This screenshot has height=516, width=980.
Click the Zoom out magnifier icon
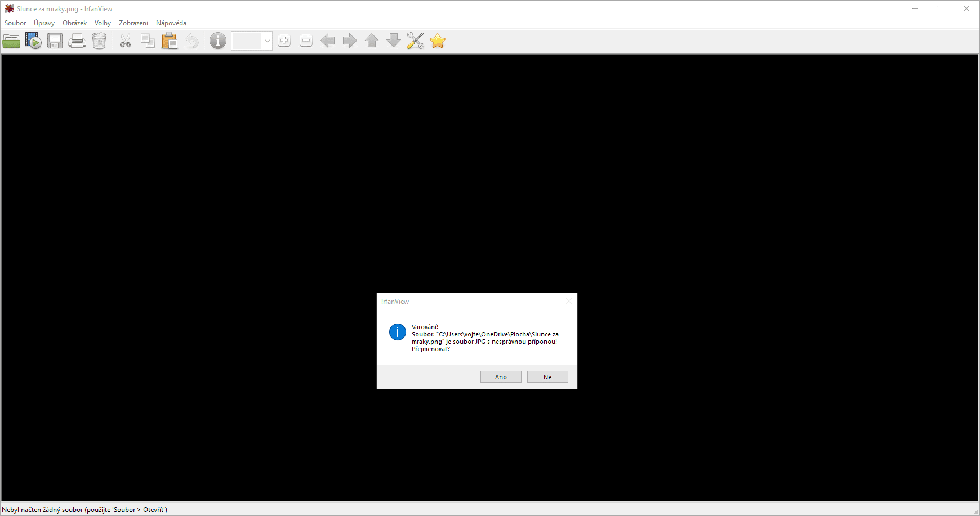306,41
